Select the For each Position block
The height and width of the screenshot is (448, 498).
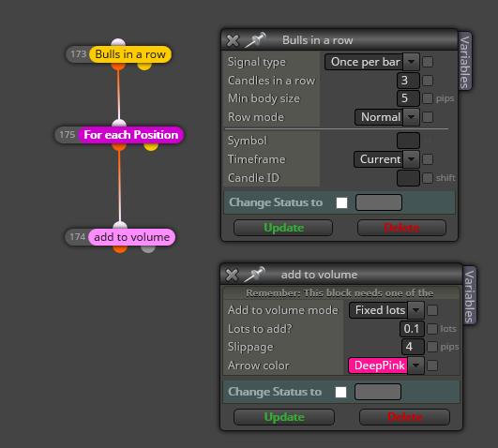pos(131,135)
